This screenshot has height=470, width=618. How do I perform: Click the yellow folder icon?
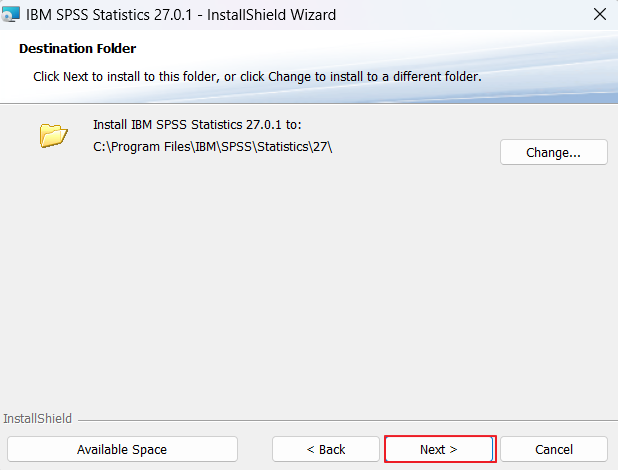(x=53, y=135)
